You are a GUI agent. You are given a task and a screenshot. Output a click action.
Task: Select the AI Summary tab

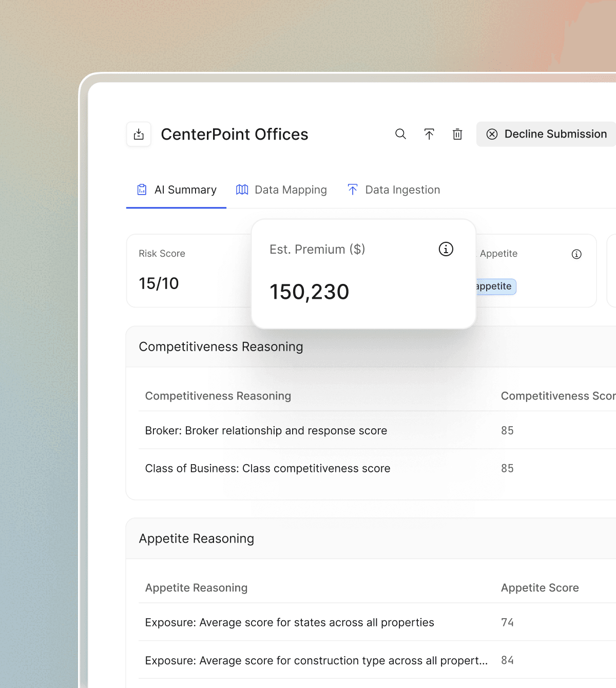[176, 190]
